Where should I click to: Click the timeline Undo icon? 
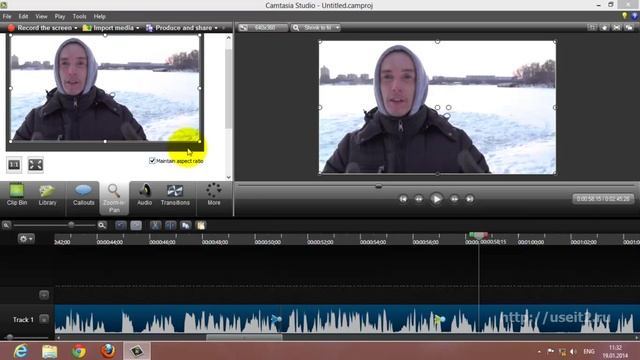121,225
